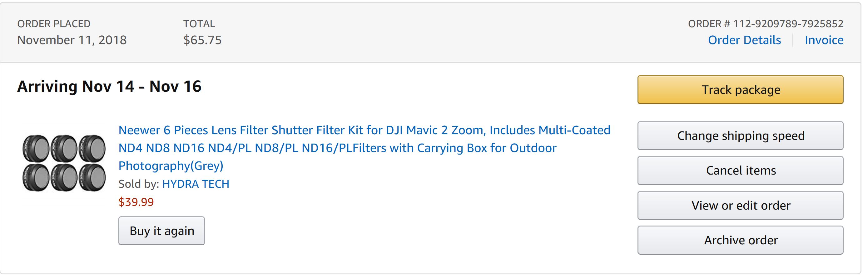Screen dimensions: 868x280
Task: Click the top-left lens in product image
Action: 36,148
